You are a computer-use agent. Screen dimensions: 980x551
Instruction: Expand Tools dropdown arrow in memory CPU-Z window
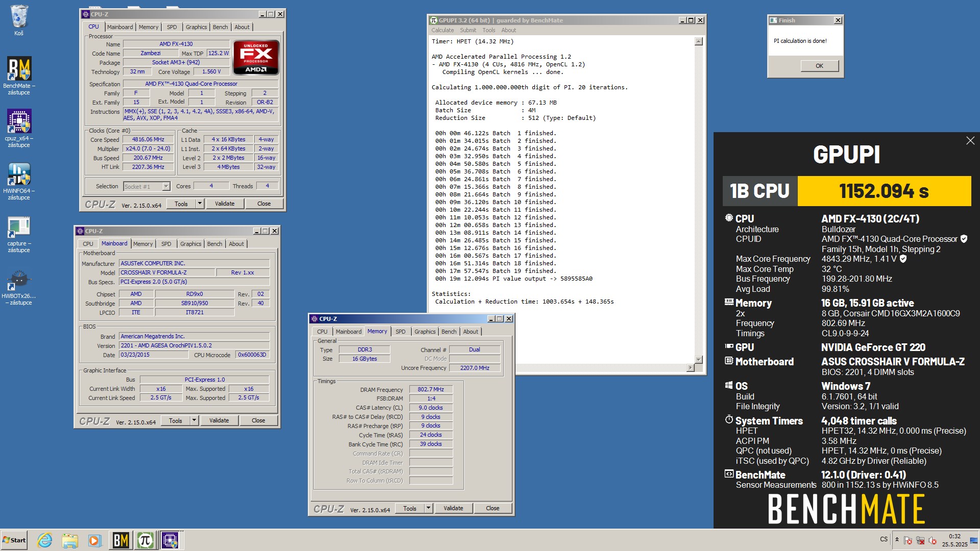pyautogui.click(x=429, y=508)
